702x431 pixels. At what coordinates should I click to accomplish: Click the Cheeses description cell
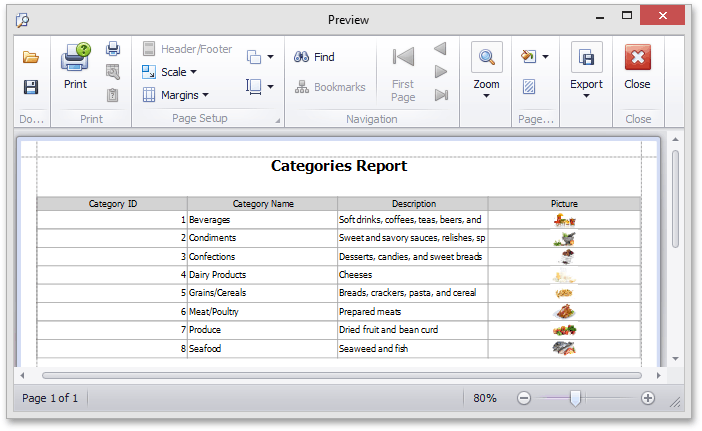tap(413, 275)
